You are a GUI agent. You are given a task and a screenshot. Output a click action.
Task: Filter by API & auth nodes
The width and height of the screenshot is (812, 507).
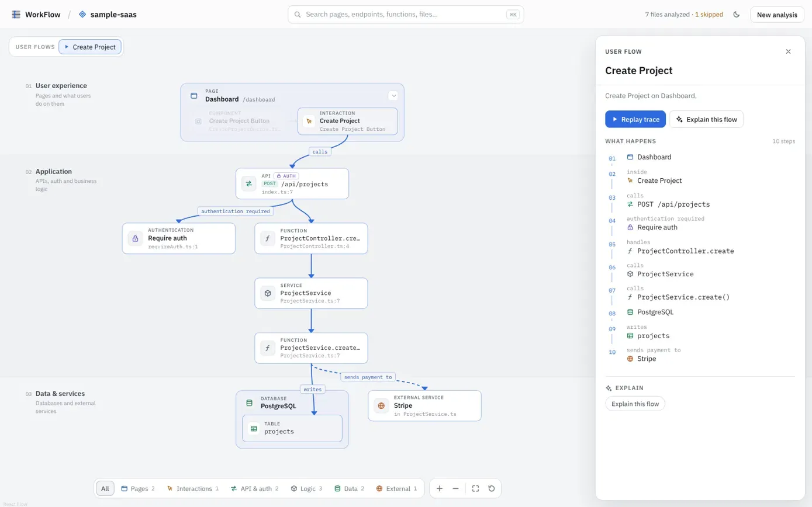click(255, 488)
